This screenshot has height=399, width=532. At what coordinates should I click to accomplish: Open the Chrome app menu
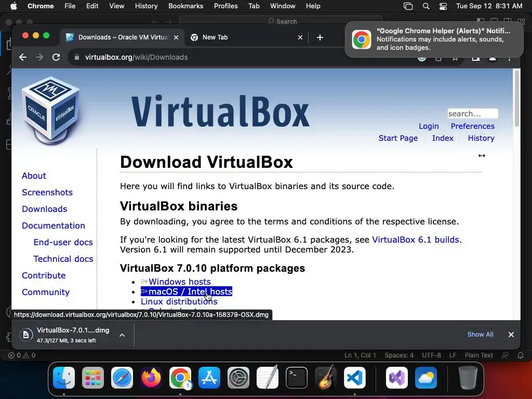41,6
